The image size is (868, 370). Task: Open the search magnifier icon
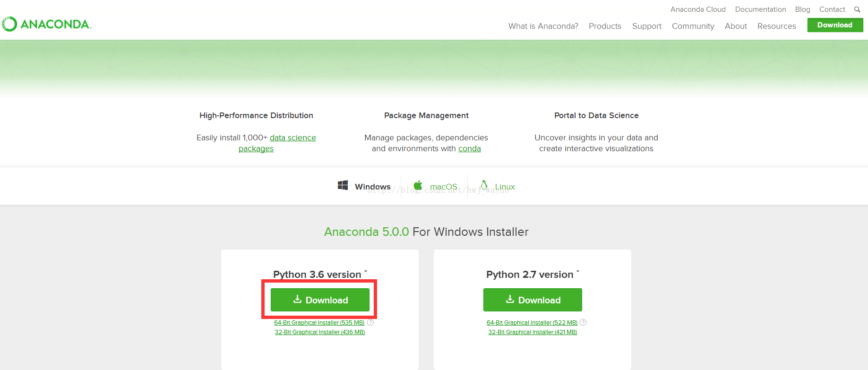click(x=857, y=9)
